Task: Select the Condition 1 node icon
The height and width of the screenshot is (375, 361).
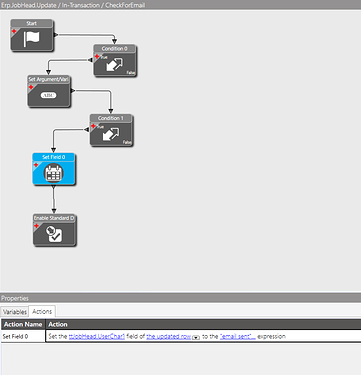Action: (111, 134)
